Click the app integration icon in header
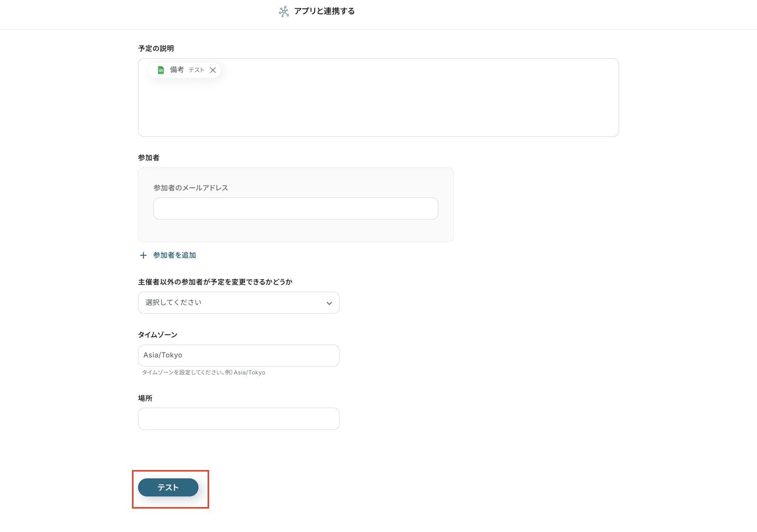Screen dimensions: 757x532 (284, 11)
